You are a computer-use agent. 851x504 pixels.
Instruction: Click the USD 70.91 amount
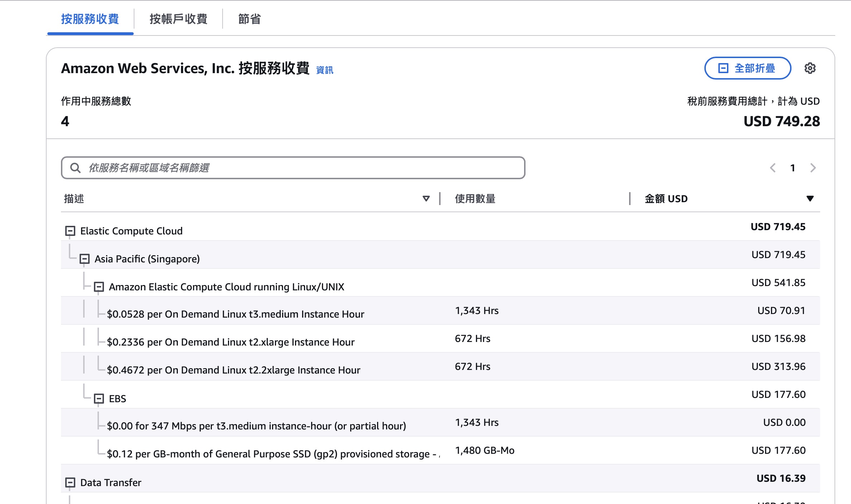(x=781, y=310)
